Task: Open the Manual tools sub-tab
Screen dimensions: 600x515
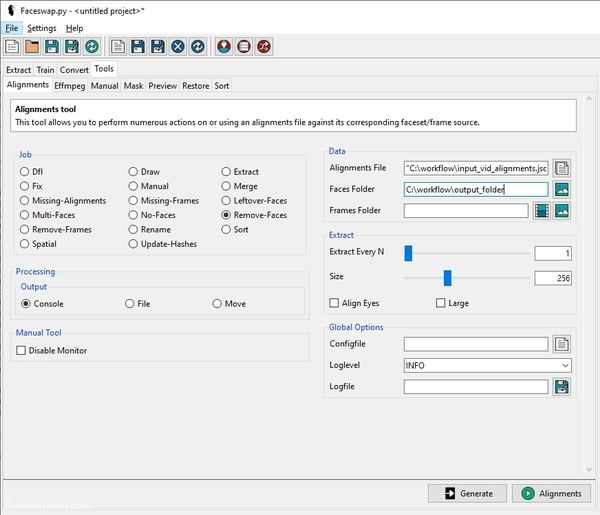Action: 104,86
